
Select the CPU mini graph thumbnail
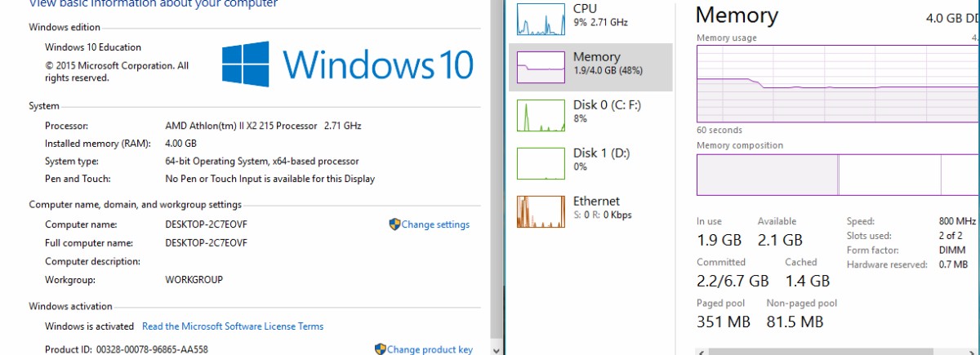(541, 19)
